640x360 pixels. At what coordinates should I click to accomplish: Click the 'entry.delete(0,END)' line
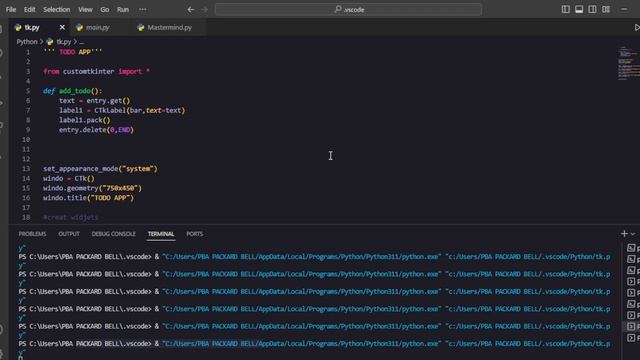click(x=96, y=130)
